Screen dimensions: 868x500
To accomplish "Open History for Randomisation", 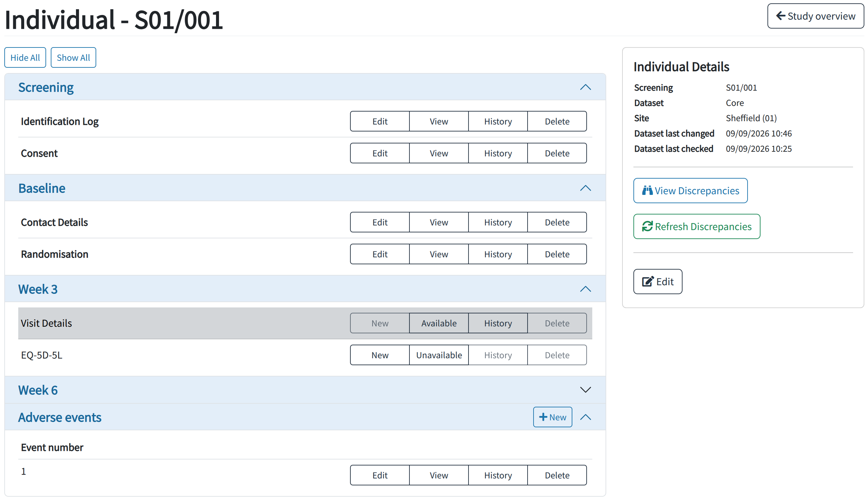I will [498, 254].
